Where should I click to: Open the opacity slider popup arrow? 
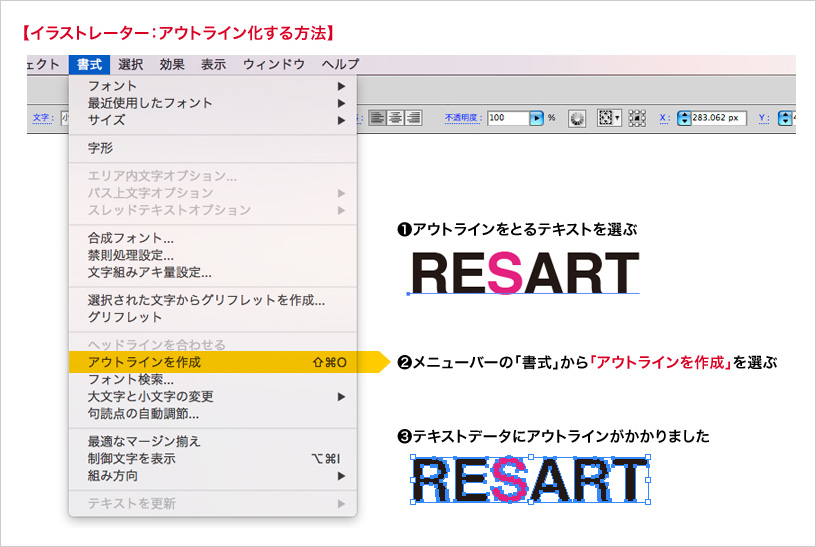pos(537,119)
